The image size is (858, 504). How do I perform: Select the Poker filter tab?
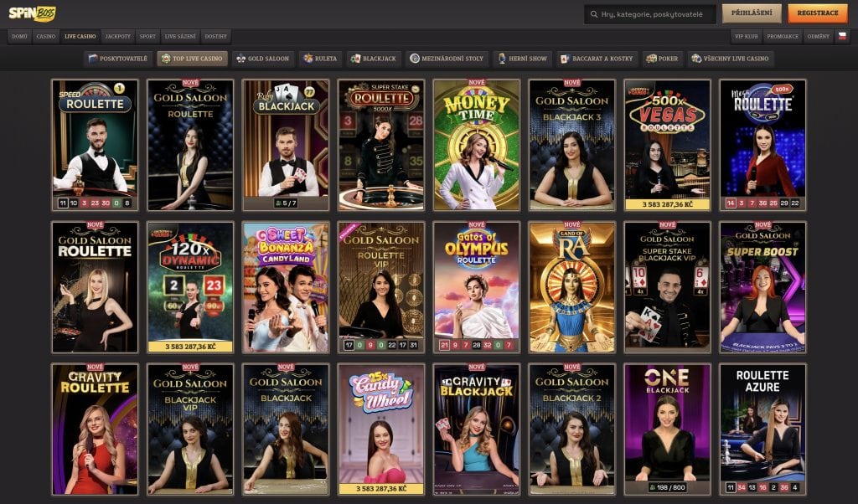click(662, 59)
